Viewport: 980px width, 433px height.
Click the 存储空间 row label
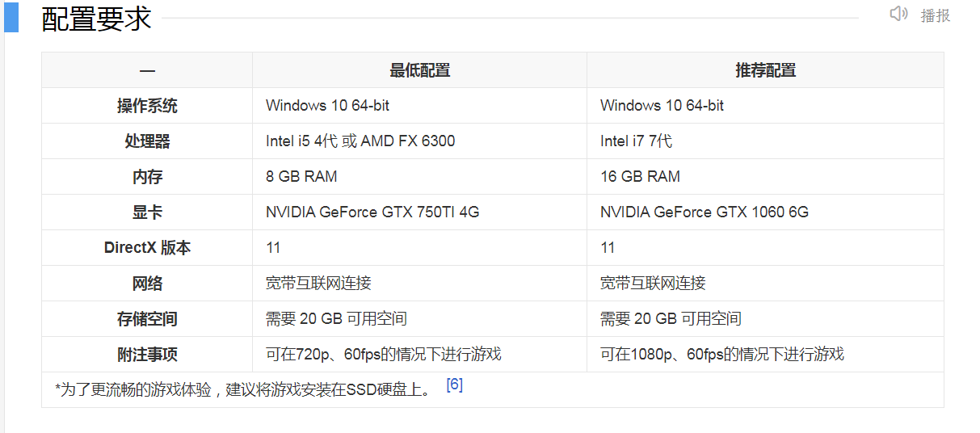coord(147,319)
